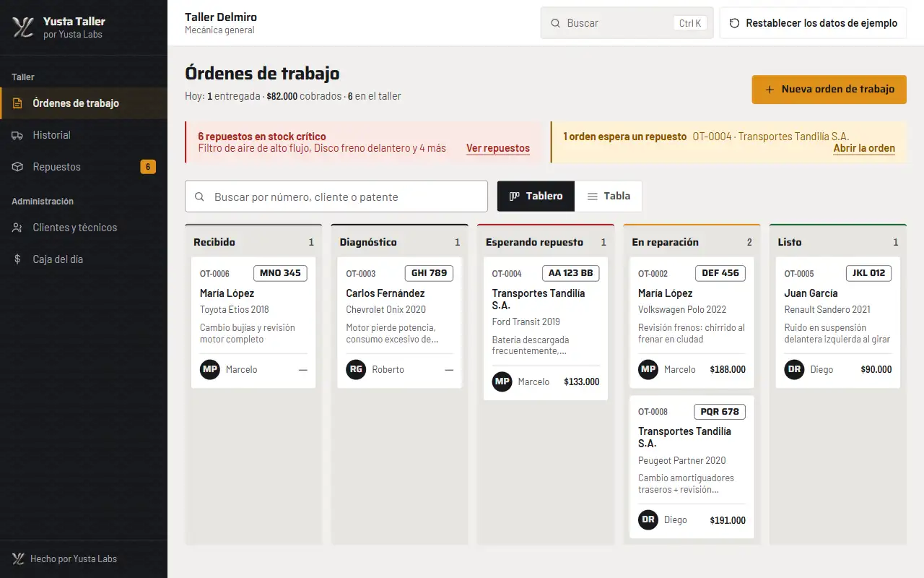The width and height of the screenshot is (924, 578).
Task: Click the Órdenes de trabajo sidebar icon
Action: (18, 103)
